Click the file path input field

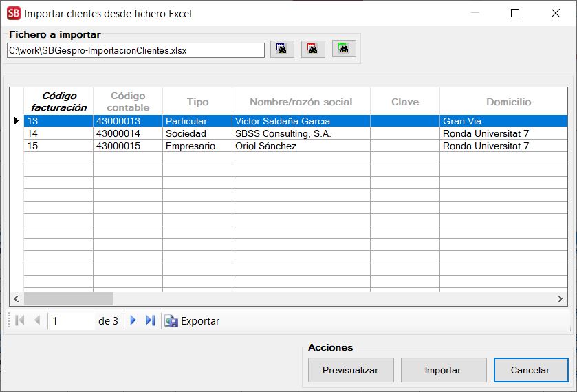[x=135, y=50]
